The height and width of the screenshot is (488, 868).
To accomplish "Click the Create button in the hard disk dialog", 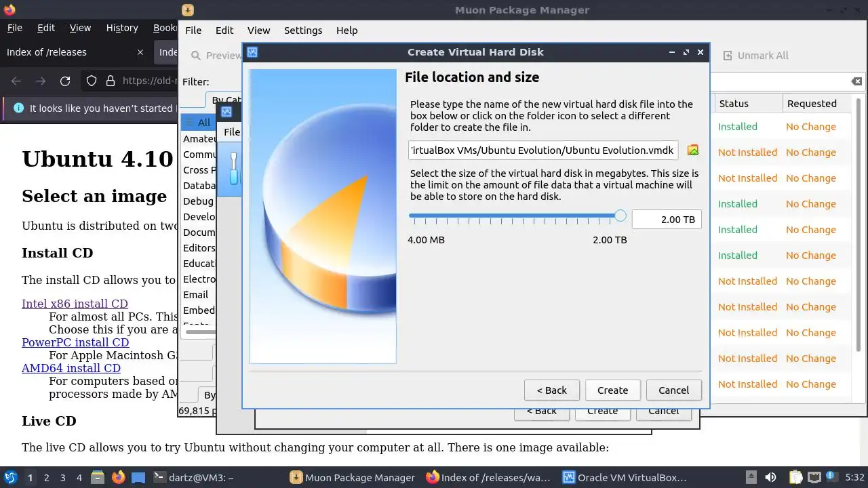I will coord(612,390).
